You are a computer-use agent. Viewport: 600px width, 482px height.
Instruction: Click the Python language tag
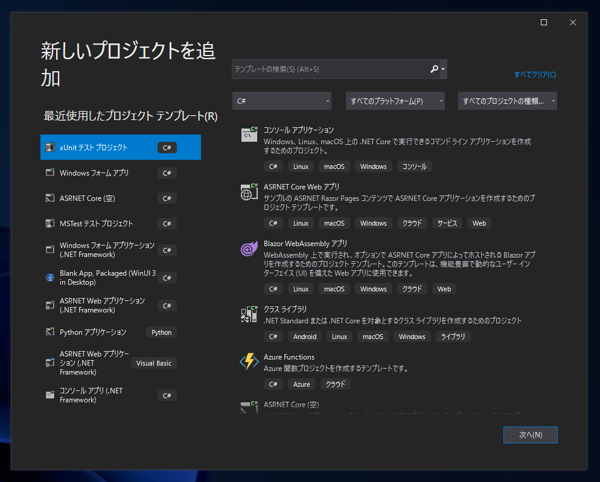coord(161,332)
